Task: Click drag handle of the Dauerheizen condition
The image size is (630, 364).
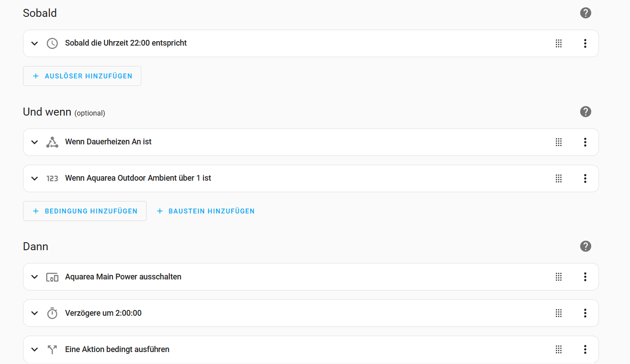Action: click(x=559, y=142)
